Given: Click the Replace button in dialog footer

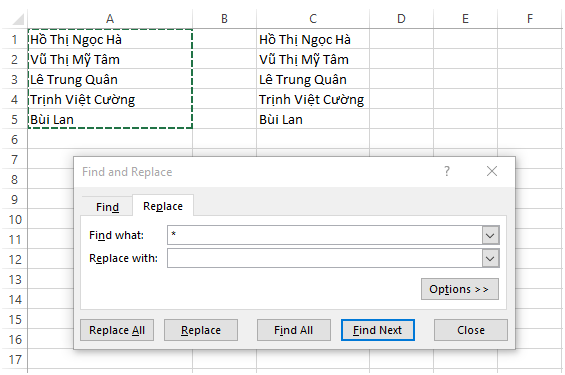Looking at the screenshot, I should (201, 330).
